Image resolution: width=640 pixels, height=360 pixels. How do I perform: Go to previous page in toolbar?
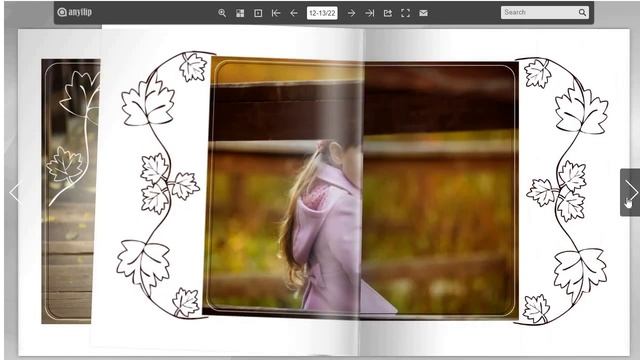point(294,13)
